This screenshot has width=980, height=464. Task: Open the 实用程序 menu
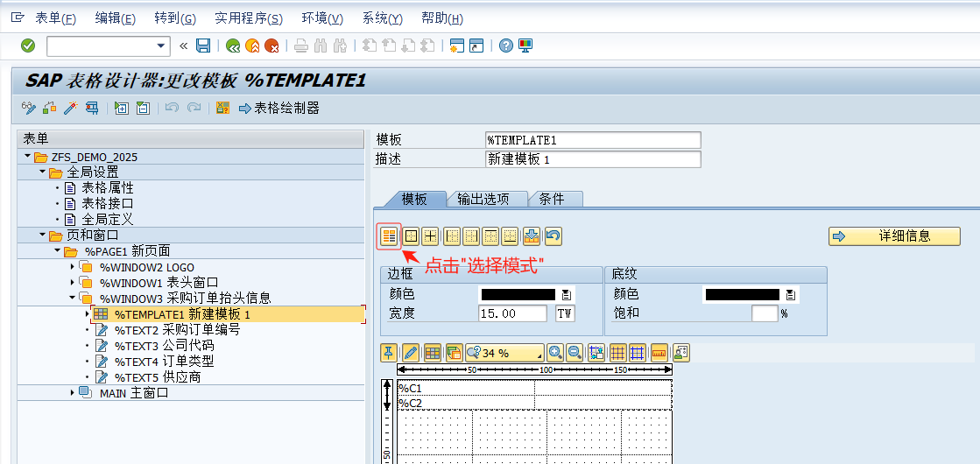249,18
